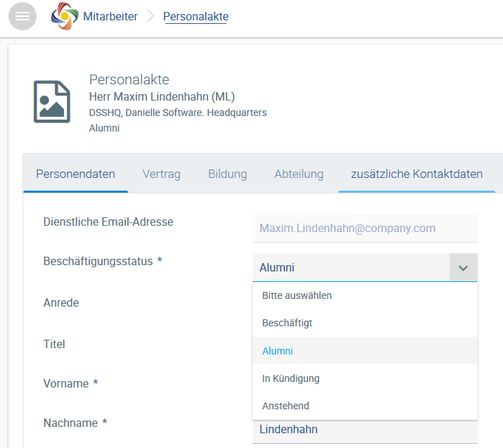Open the Vertrag tab

161,174
